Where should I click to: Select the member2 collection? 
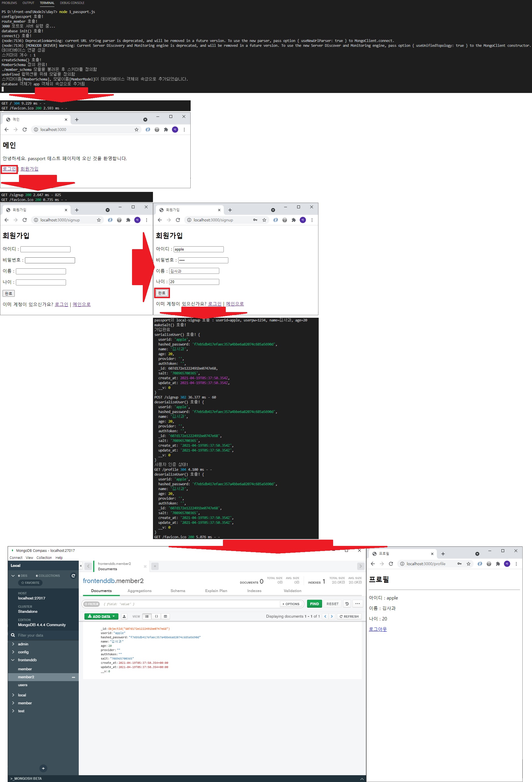click(43, 677)
